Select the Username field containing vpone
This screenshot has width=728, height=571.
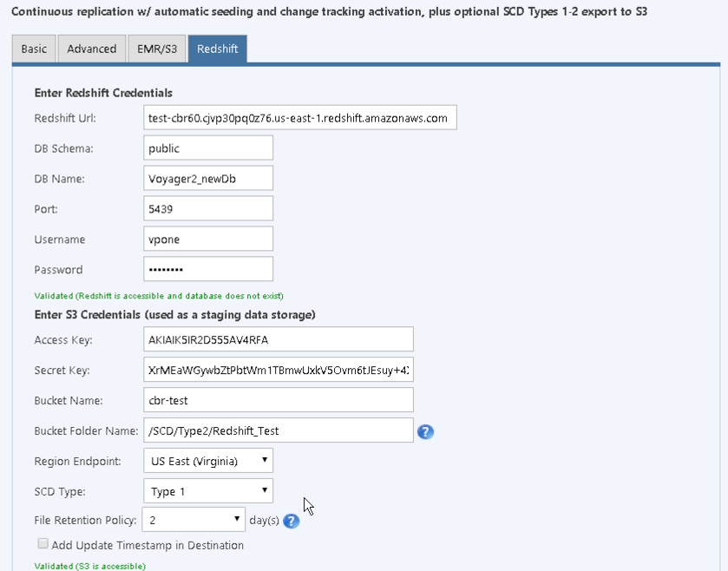(x=207, y=239)
